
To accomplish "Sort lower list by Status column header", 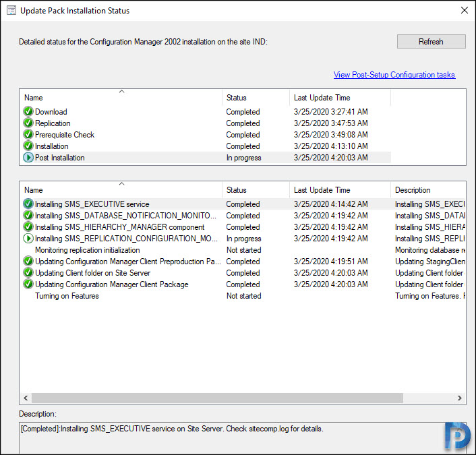I will point(256,190).
